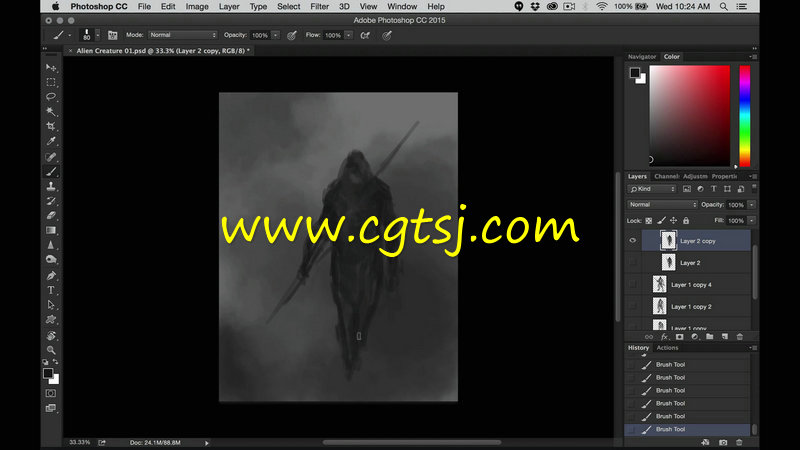Click toolbox foreground color swatch

48,373
